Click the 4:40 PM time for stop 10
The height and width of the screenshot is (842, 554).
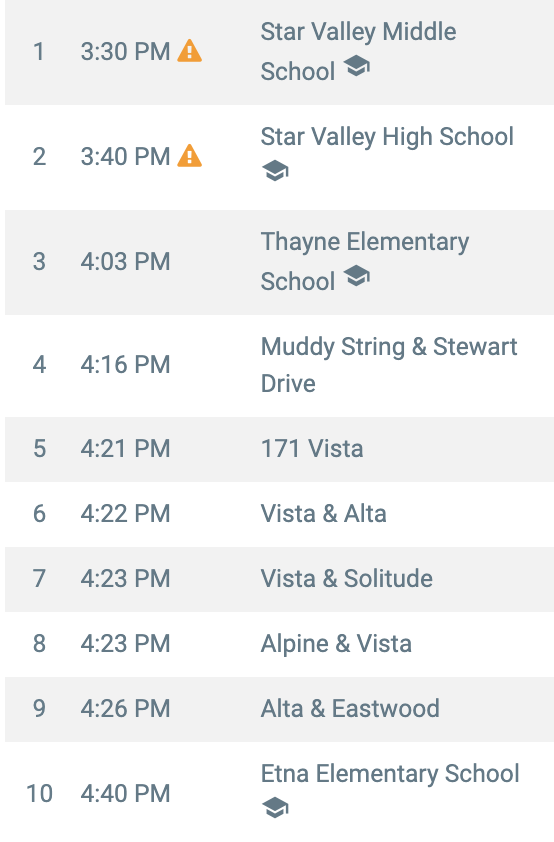[126, 794]
